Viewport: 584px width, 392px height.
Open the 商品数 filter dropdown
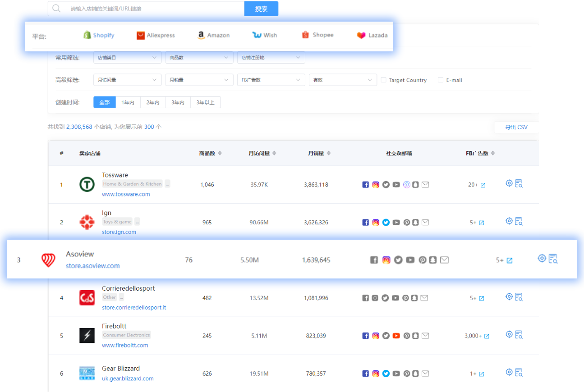click(x=199, y=58)
